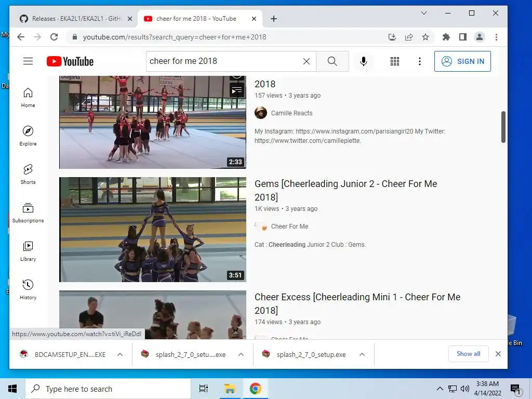Open the 2:33 cheerleading video thumbnail
Screen dimensions: 532x399
point(153,122)
